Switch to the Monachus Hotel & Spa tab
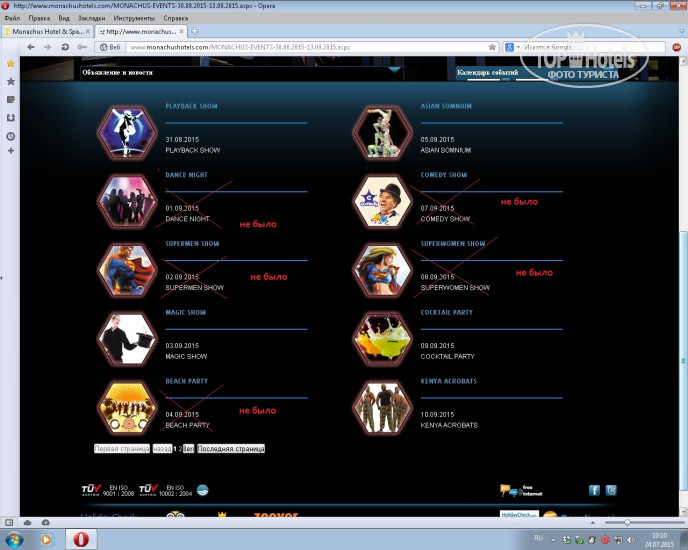The height and width of the screenshot is (550, 688). point(48,32)
